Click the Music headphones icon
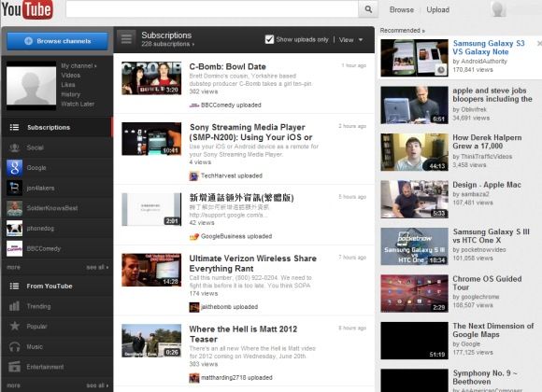Screen dimensions: 542x392 click(x=15, y=346)
